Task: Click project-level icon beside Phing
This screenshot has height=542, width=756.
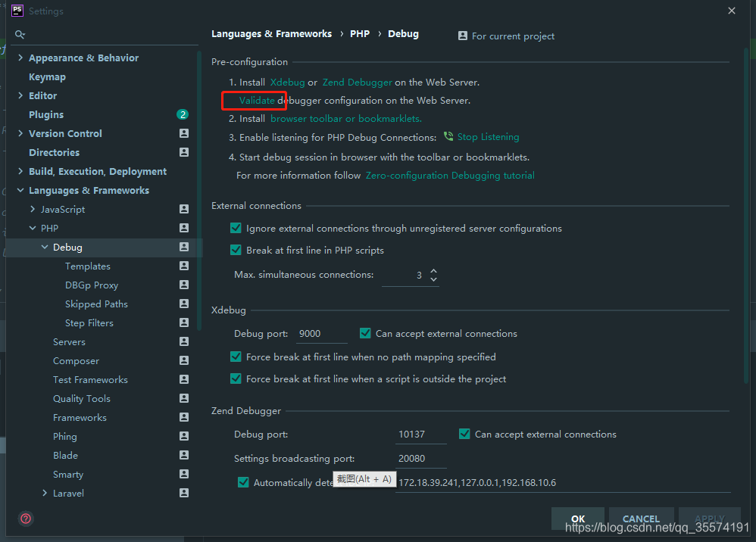Action: click(184, 436)
